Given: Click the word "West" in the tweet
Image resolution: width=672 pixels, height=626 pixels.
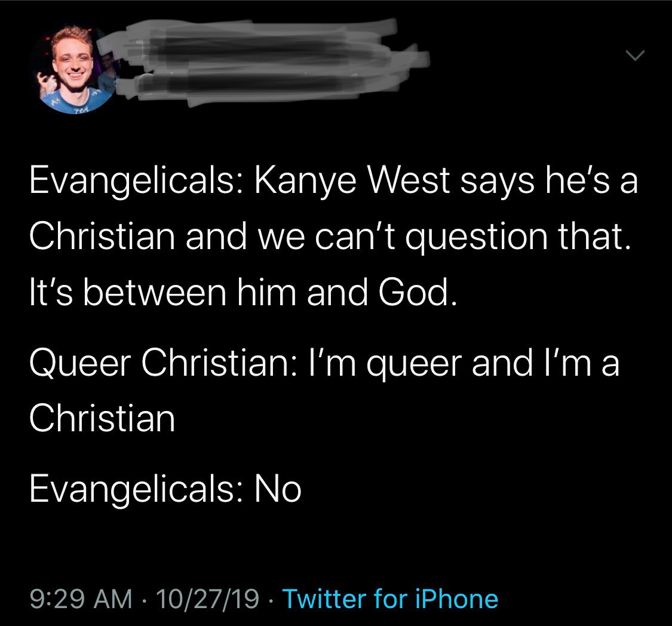Looking at the screenshot, I should click(409, 180).
